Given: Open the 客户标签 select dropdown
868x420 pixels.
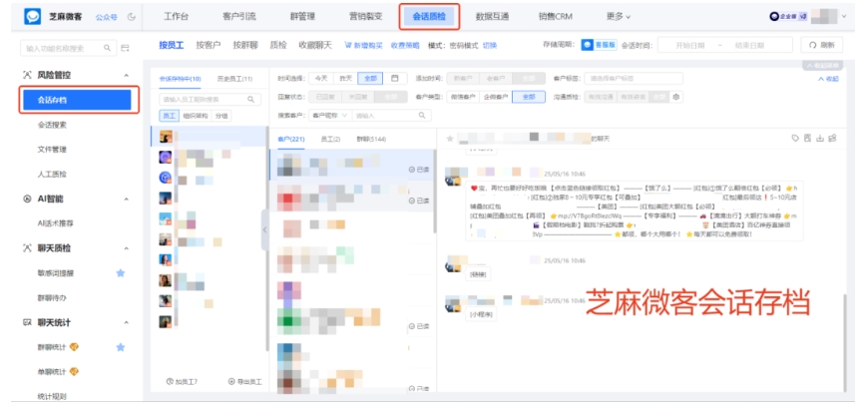Looking at the screenshot, I should pos(634,79).
